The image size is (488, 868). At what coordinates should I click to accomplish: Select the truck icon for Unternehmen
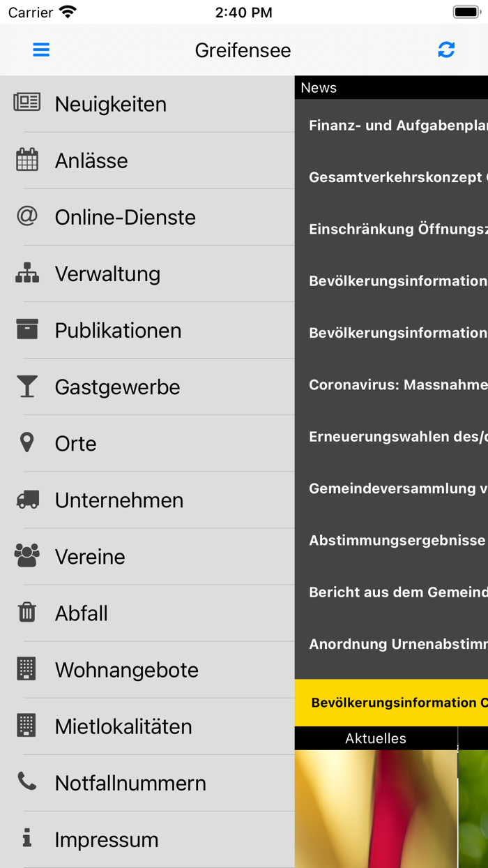tap(26, 500)
